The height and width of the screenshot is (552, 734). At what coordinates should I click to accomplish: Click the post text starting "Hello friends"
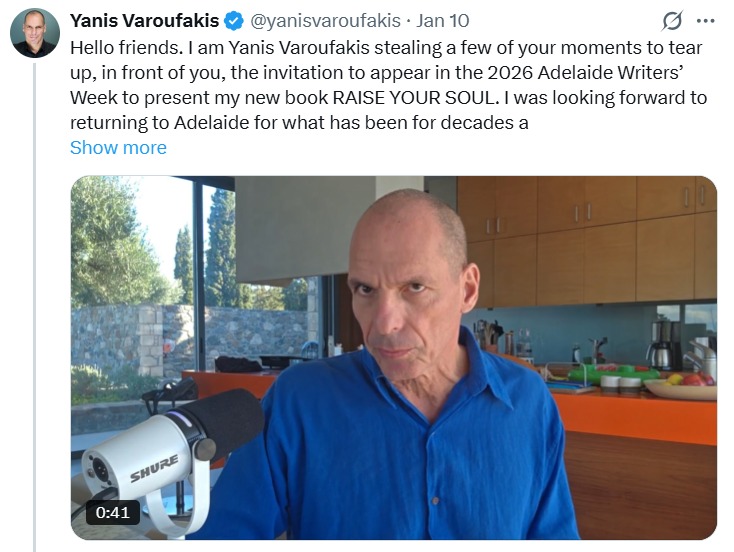tap(389, 85)
